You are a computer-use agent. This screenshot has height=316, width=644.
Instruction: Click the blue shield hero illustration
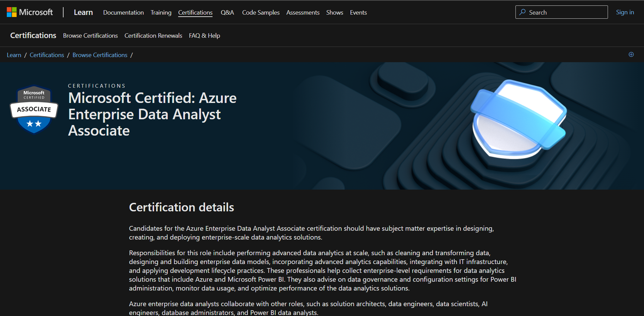pos(519,119)
